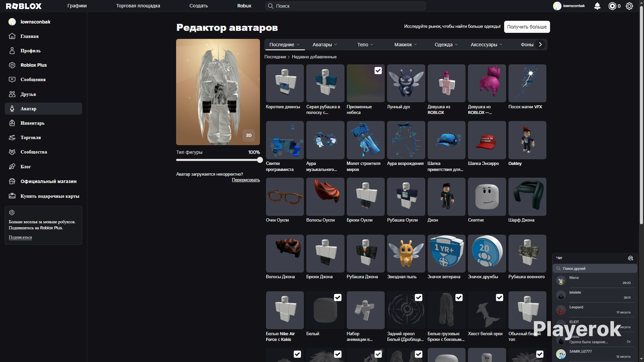Open Robux in top navigation
644x362 pixels.
pyautogui.click(x=244, y=6)
